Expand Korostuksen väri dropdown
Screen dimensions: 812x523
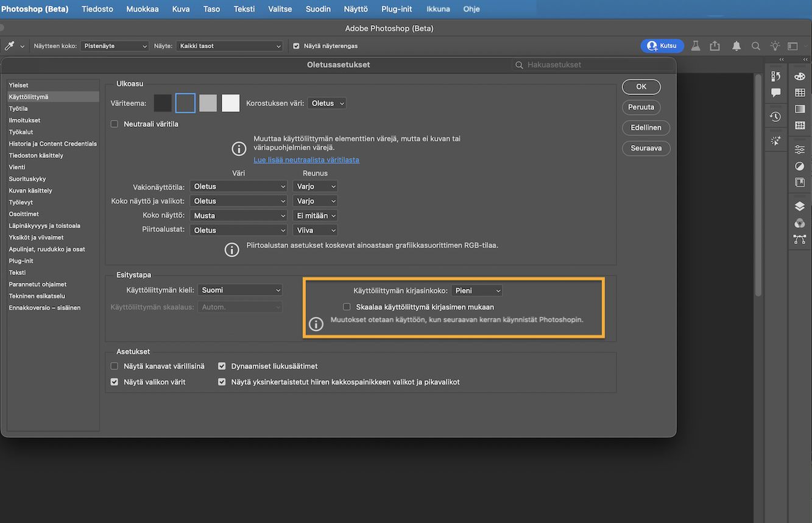click(x=327, y=104)
